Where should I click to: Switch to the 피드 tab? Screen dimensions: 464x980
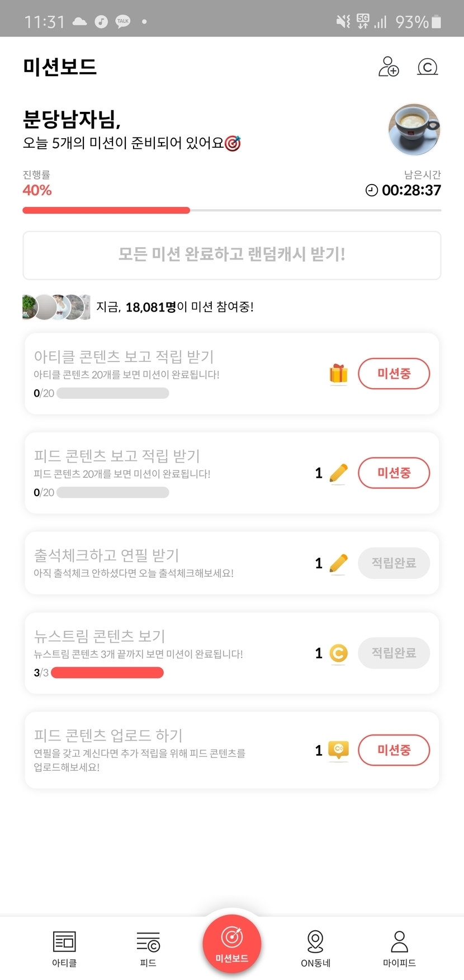tap(148, 949)
